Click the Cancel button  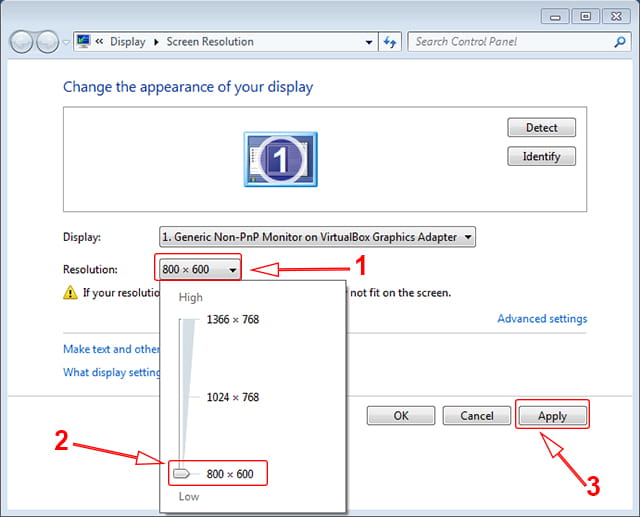(477, 415)
